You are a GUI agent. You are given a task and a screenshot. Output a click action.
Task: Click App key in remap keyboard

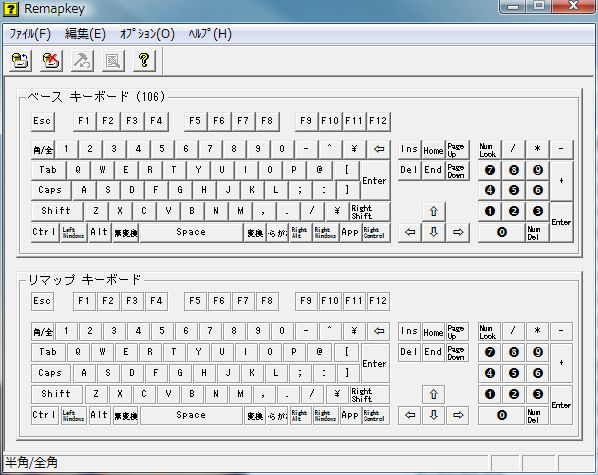350,415
